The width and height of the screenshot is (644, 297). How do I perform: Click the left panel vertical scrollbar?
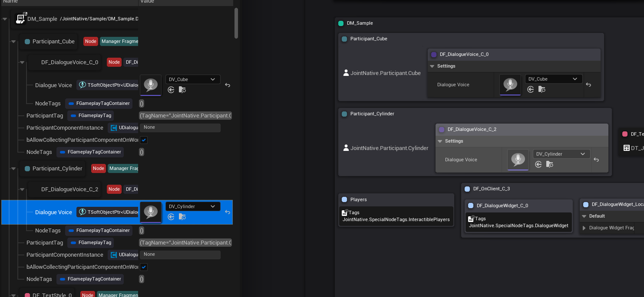pyautogui.click(x=236, y=23)
